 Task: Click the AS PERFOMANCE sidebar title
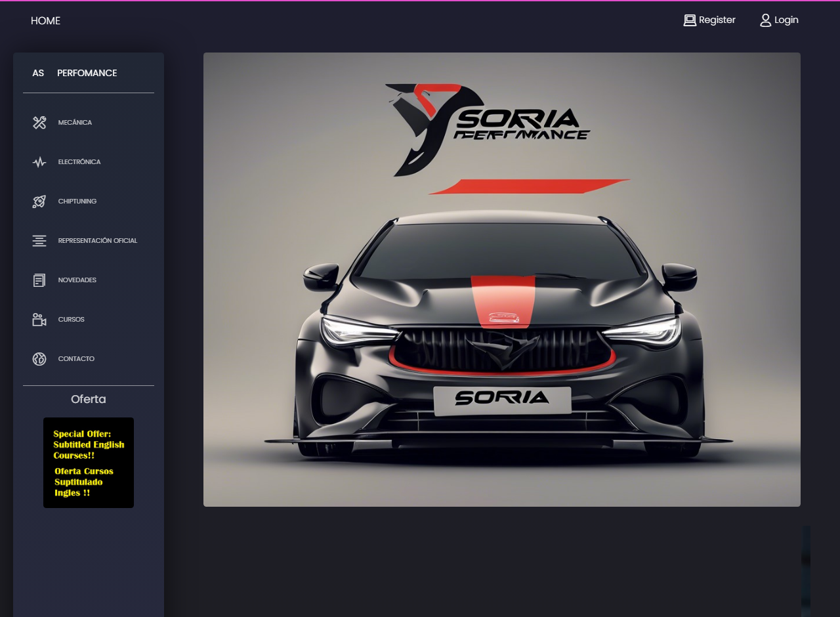75,73
